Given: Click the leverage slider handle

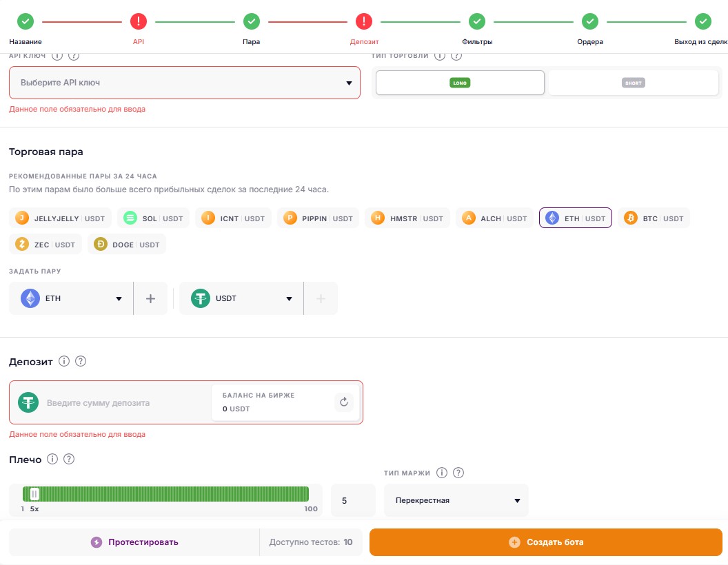Looking at the screenshot, I should coord(34,494).
